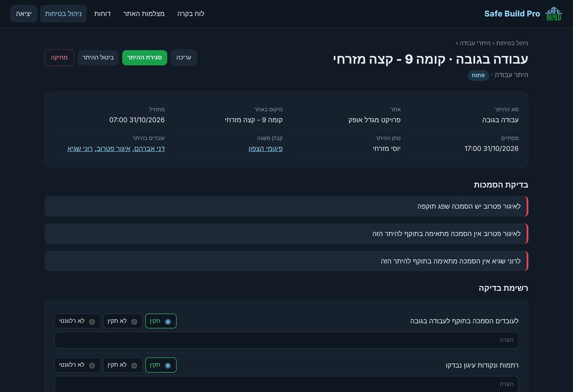
Task: Select לא תקין for harnesses and anchor points item
Action: point(123,365)
